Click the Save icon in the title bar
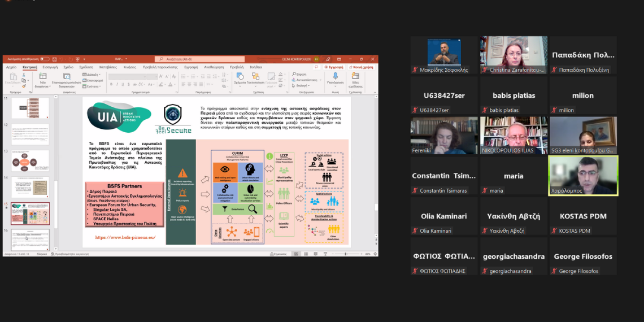Viewport: 644px width, 322px height. [55, 59]
